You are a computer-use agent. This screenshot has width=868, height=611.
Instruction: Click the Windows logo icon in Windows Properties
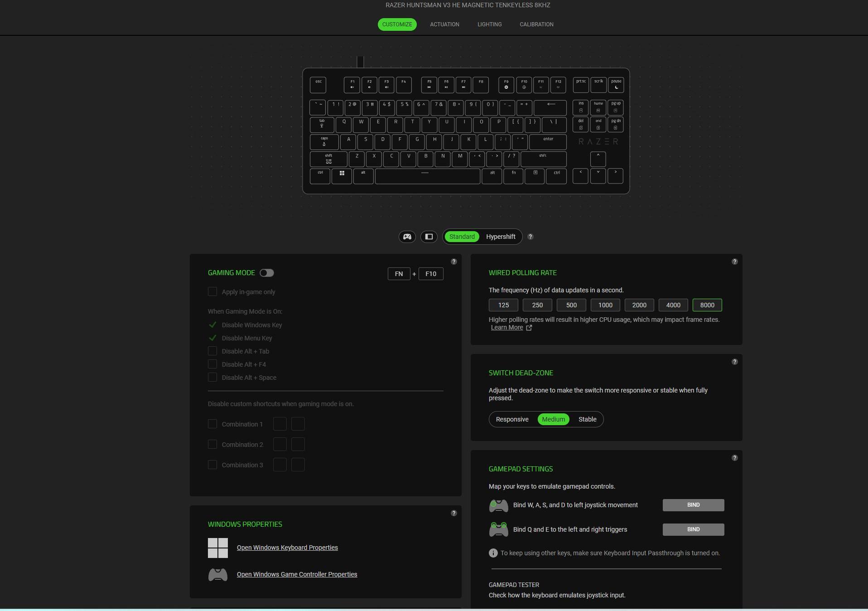[218, 548]
